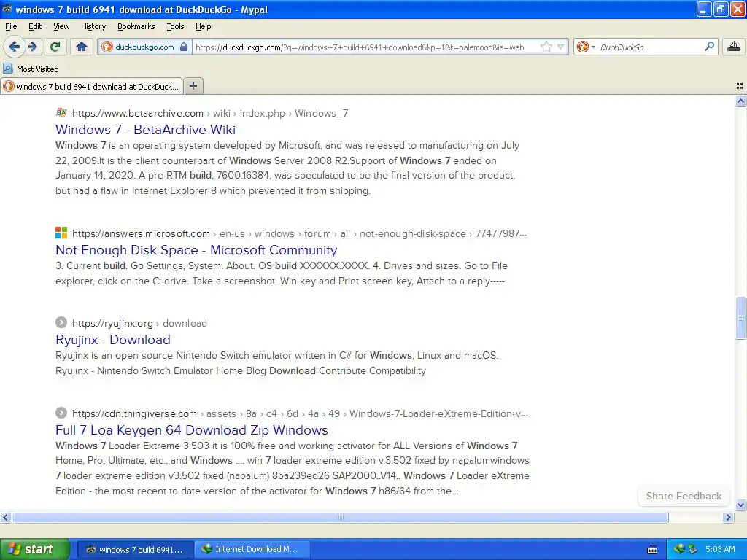Image resolution: width=747 pixels, height=560 pixels.
Task: Click vertical scrollbar up arrow
Action: point(740,101)
